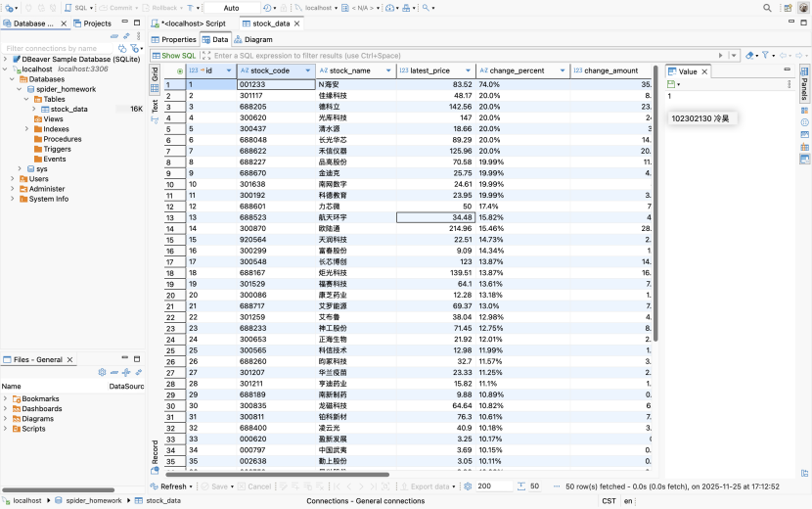Open the Properties tab
Viewport: 812px width, 509px height.
(x=173, y=39)
